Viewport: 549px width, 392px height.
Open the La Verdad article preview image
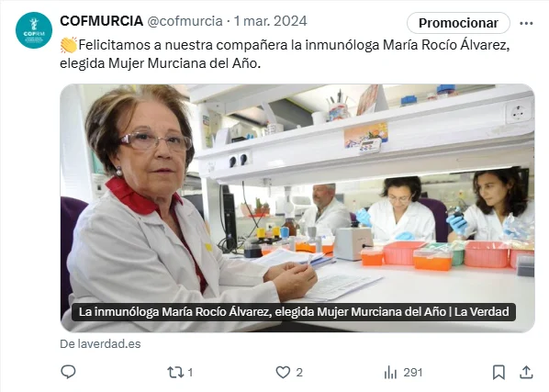297,207
